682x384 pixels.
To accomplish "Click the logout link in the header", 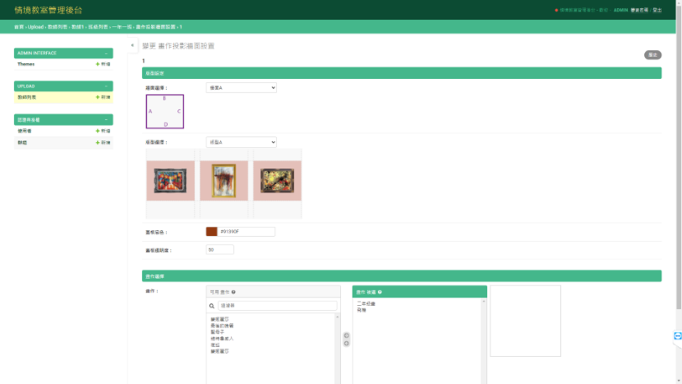I will coord(657,10).
